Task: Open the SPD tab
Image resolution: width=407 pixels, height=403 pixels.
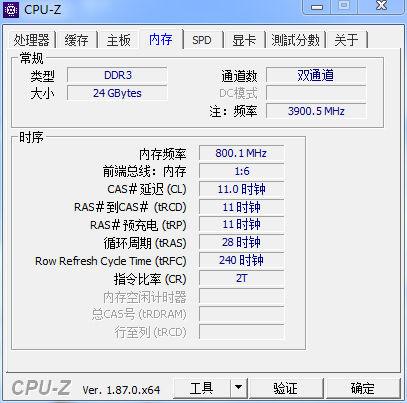Action: [x=202, y=40]
